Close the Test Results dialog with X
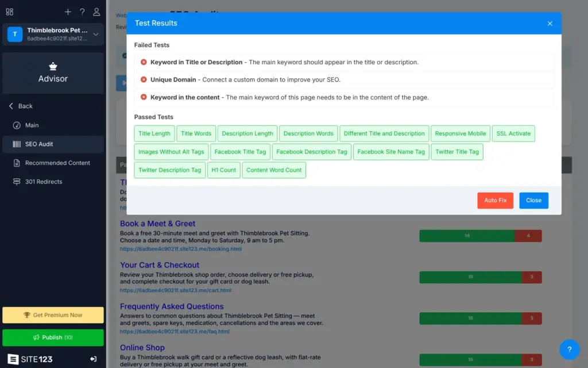The width and height of the screenshot is (588, 368). [550, 23]
